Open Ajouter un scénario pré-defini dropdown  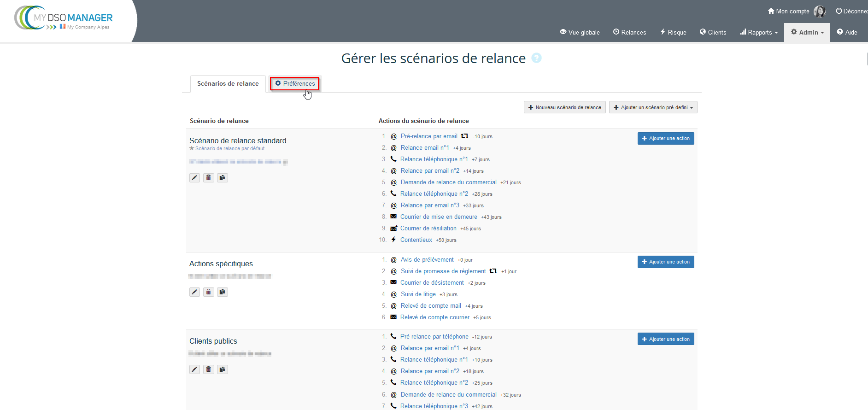click(653, 107)
